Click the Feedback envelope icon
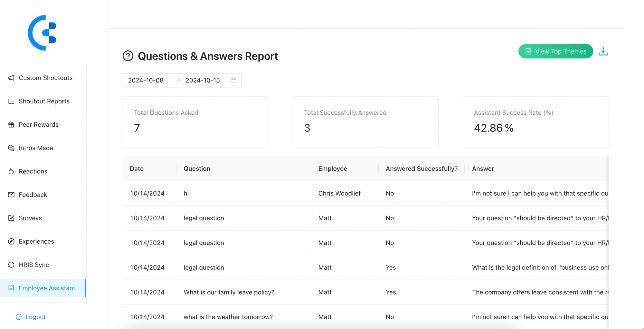The width and height of the screenshot is (644, 329). (x=11, y=194)
